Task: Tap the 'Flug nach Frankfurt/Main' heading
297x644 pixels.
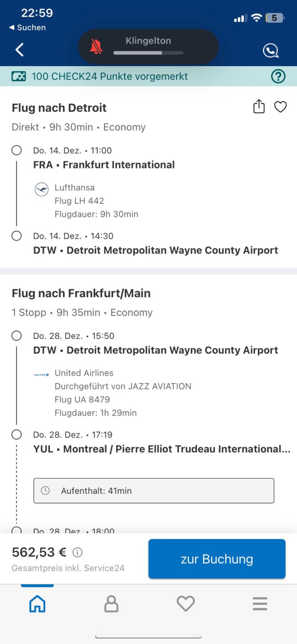Action: [x=81, y=293]
